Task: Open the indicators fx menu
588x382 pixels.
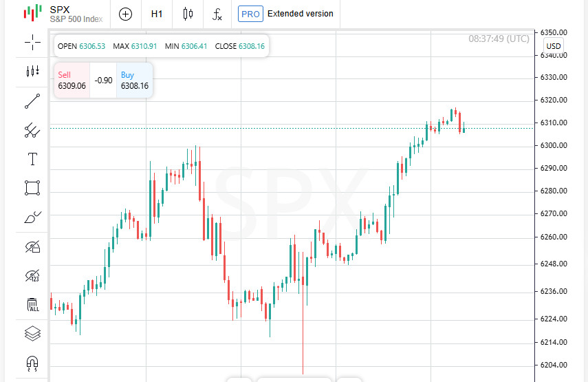Action: click(217, 14)
